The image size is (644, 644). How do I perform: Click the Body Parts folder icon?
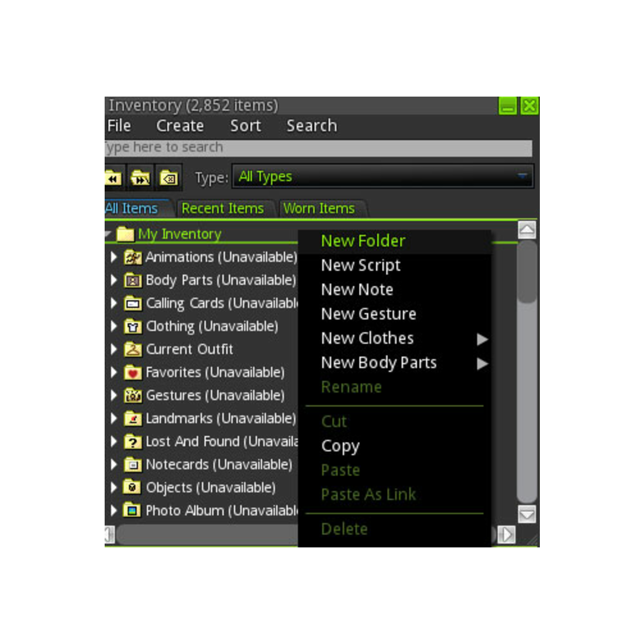[133, 280]
